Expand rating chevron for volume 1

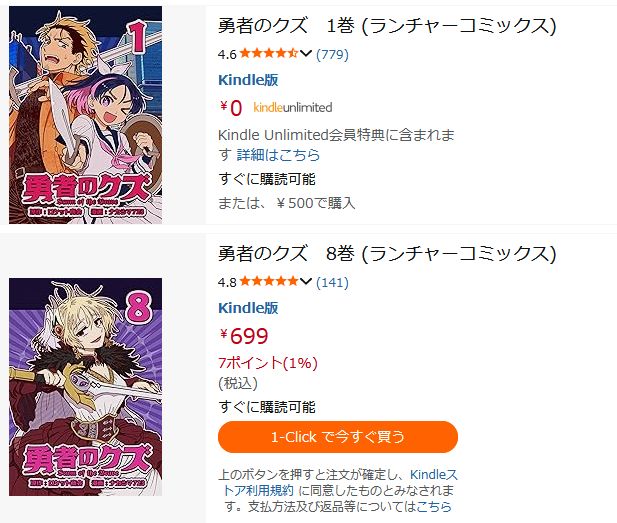click(x=306, y=54)
